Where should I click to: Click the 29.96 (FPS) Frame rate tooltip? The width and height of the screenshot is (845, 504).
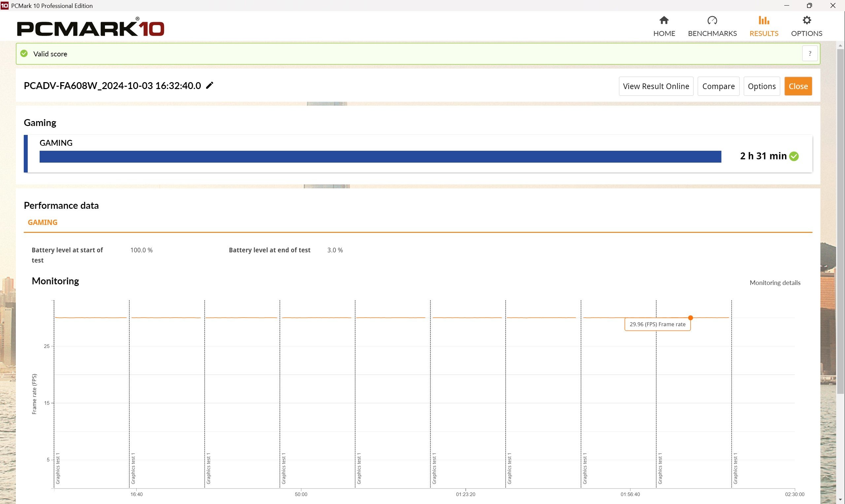point(657,324)
